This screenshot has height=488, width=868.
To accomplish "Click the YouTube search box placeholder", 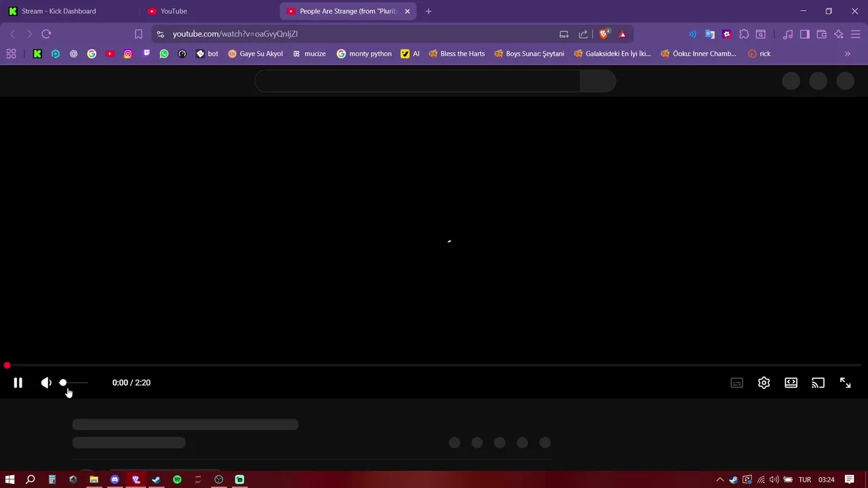I will [417, 81].
